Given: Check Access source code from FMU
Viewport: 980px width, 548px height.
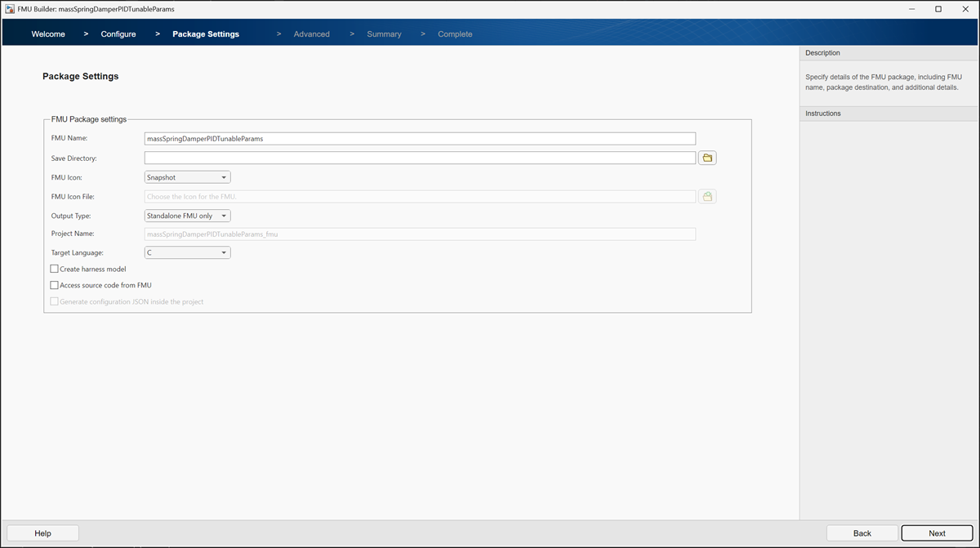Looking at the screenshot, I should tap(54, 284).
